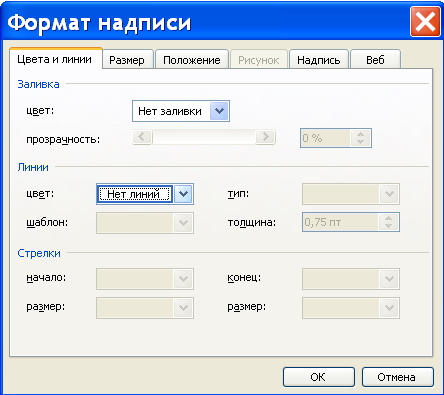Image resolution: width=444 pixels, height=395 pixels.
Task: Click the Отмена button
Action: coord(397,377)
